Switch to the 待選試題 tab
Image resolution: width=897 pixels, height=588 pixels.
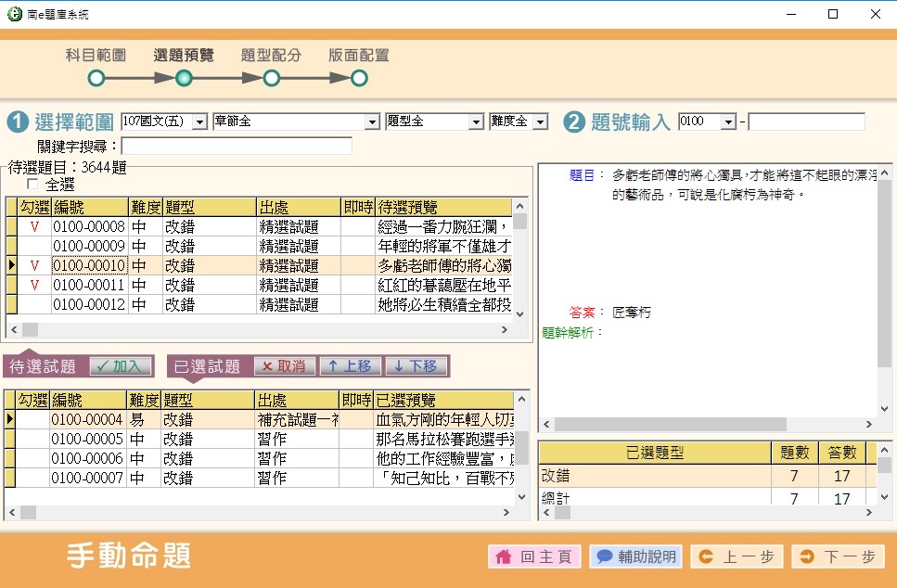click(43, 366)
